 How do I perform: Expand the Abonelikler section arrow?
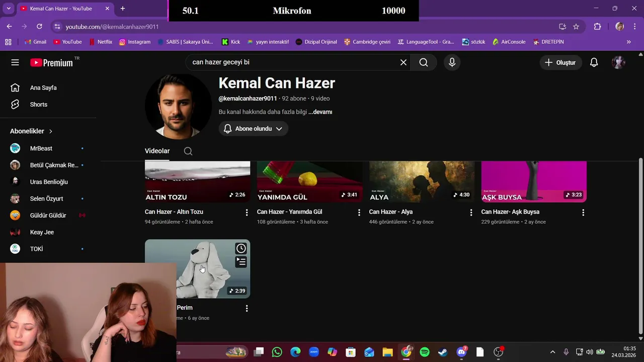pyautogui.click(x=51, y=131)
